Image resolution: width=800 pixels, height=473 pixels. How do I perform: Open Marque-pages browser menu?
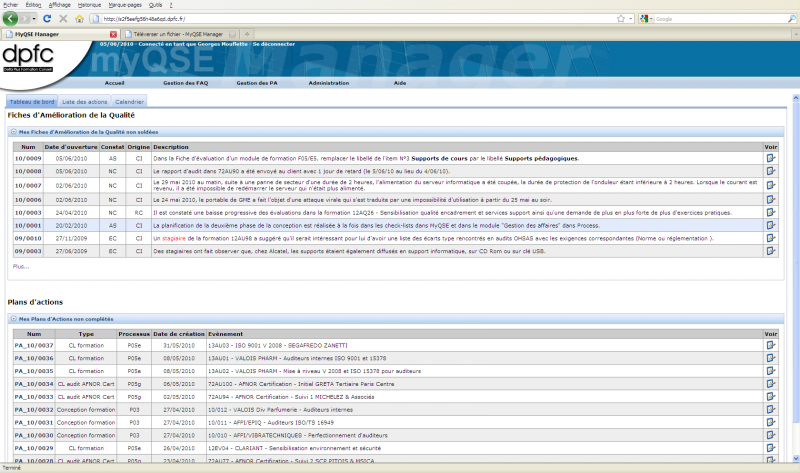tap(125, 5)
